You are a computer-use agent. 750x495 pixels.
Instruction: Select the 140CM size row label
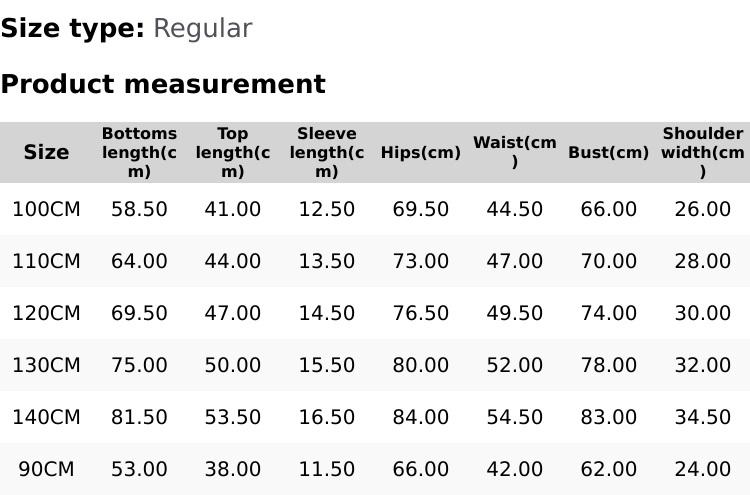[x=46, y=417]
